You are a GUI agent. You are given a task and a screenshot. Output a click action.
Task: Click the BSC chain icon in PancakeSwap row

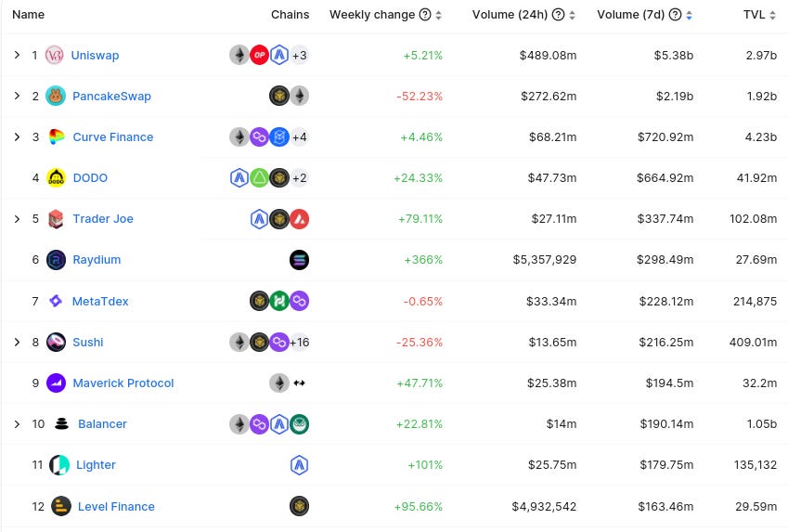tap(279, 96)
